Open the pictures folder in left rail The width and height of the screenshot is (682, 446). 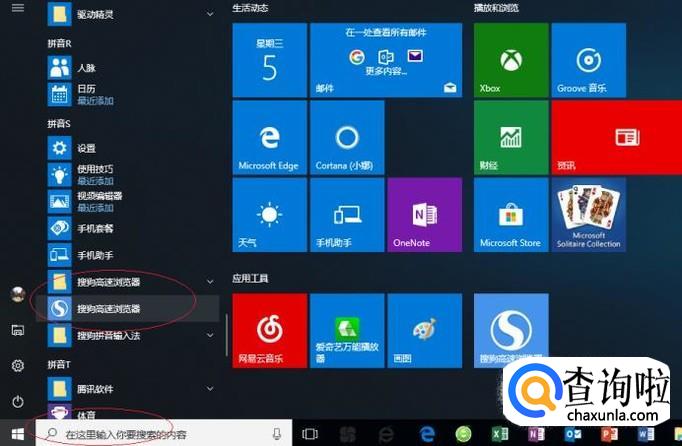18,330
